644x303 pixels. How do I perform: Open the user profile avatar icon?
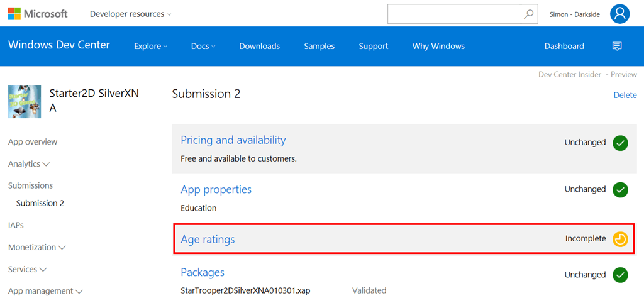(619, 14)
